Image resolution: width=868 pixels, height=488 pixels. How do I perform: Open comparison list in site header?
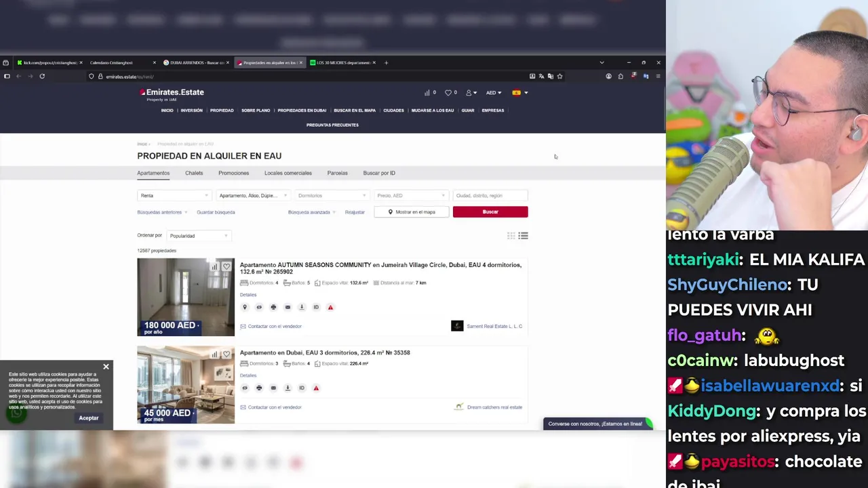coord(430,92)
